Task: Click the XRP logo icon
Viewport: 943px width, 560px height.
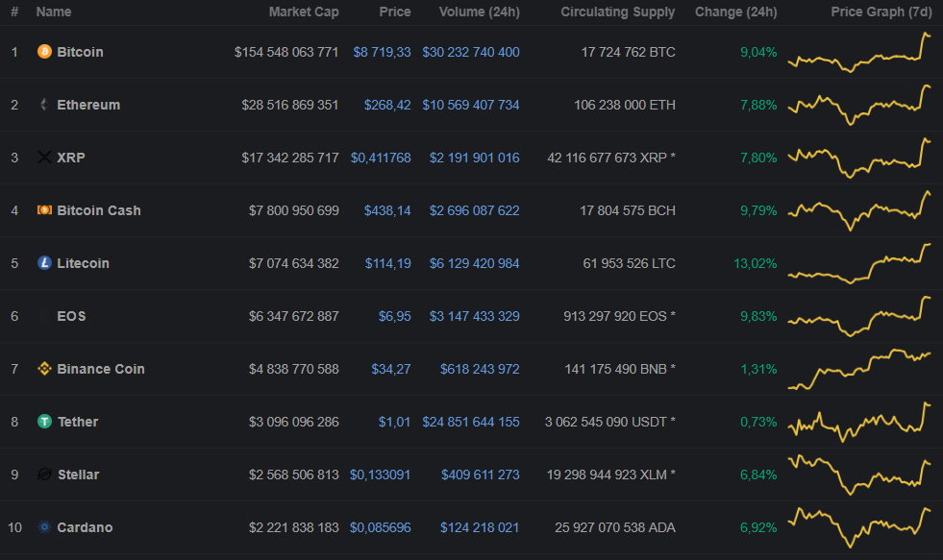Action: point(44,158)
